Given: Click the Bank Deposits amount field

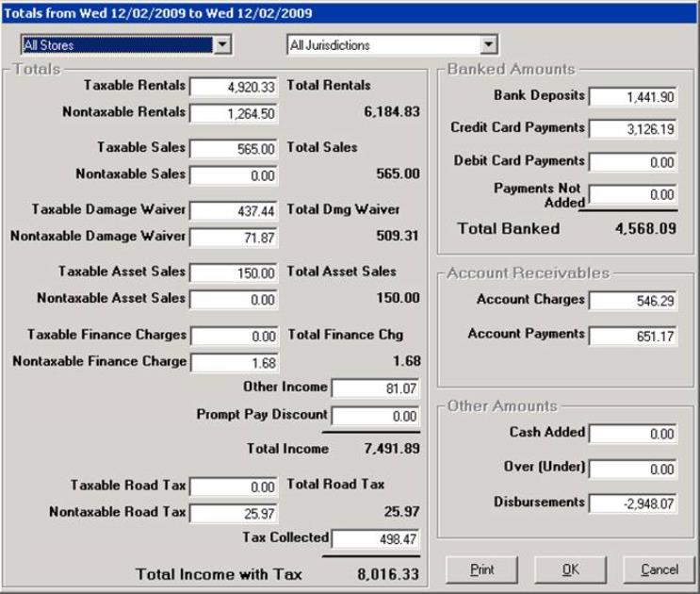Looking at the screenshot, I should 633,97.
